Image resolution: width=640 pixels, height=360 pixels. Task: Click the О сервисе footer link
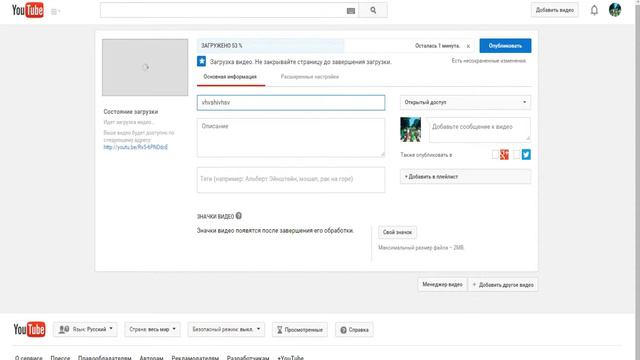[x=29, y=358]
